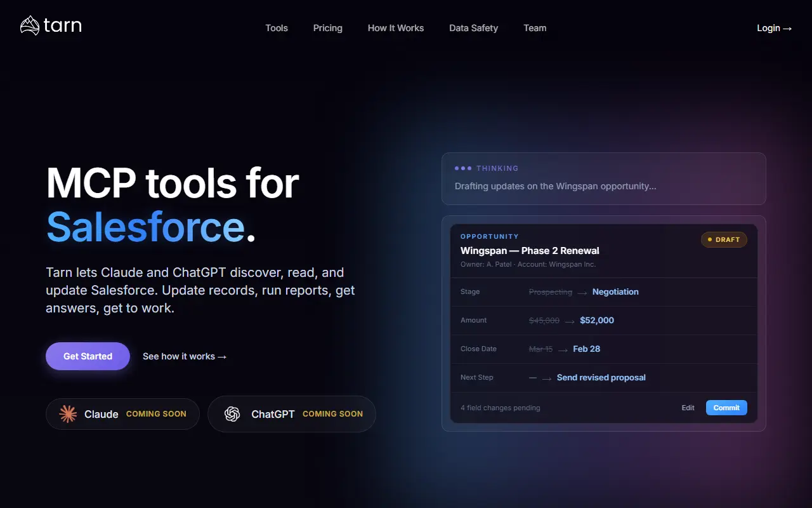Click the Next Step field label
The image size is (812, 508).
[x=477, y=378]
